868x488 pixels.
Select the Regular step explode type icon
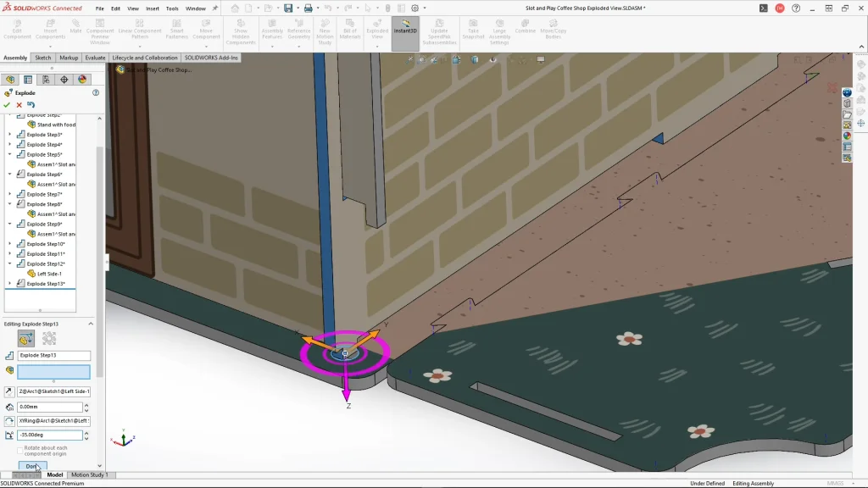click(26, 339)
